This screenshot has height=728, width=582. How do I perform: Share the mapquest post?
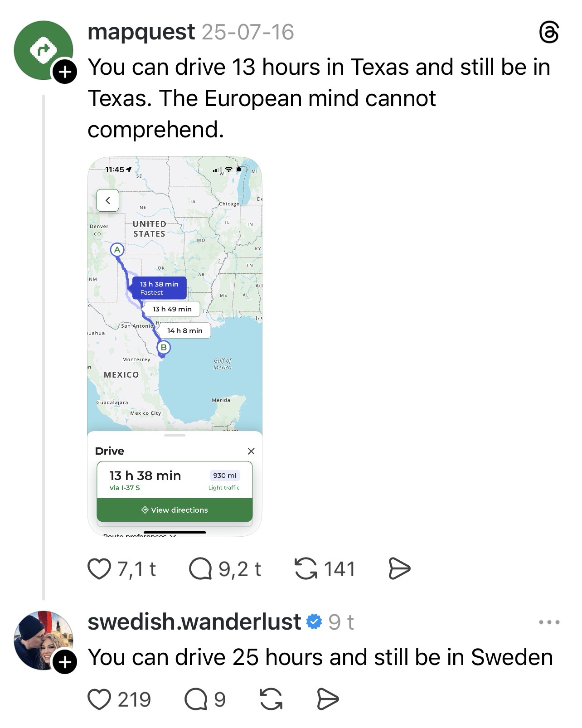pyautogui.click(x=399, y=569)
